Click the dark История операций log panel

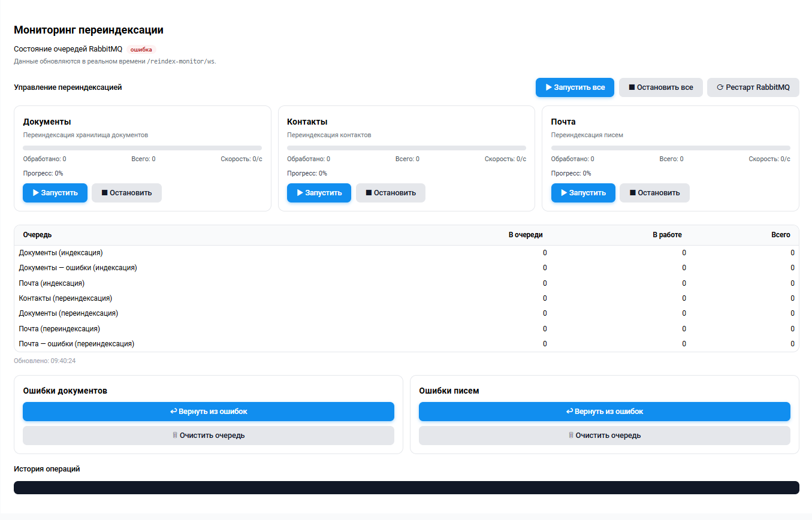[x=406, y=488]
